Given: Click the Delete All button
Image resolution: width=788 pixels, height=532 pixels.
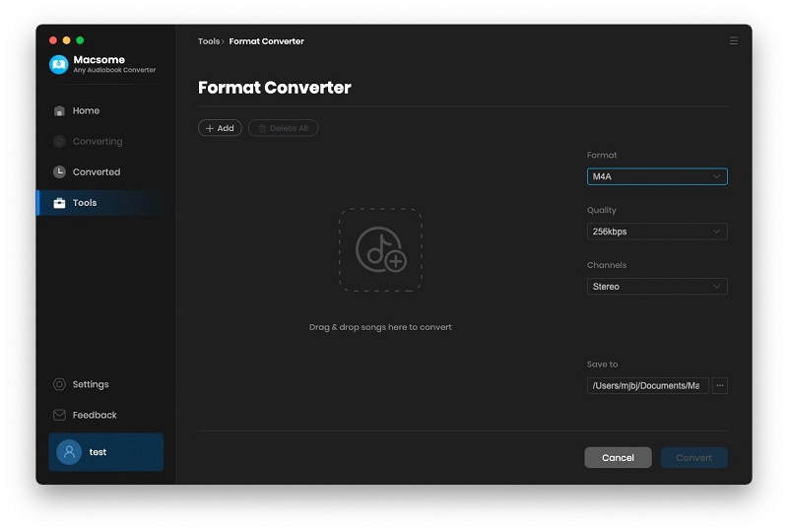Looking at the screenshot, I should pos(284,128).
